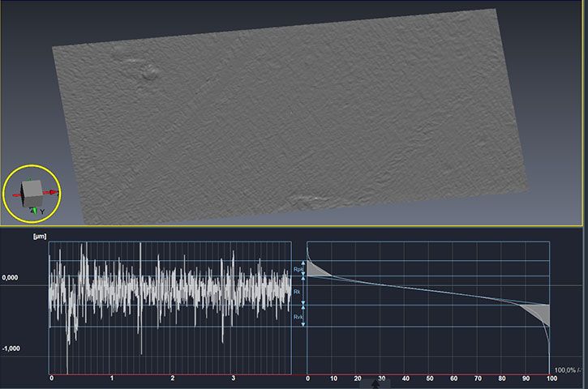
Task: Select the Rvk parameter label
Action: pos(297,317)
